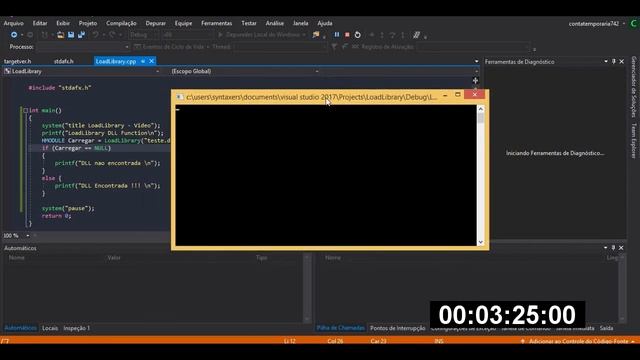Pin the Pilha de Chamadas panel

(613, 248)
